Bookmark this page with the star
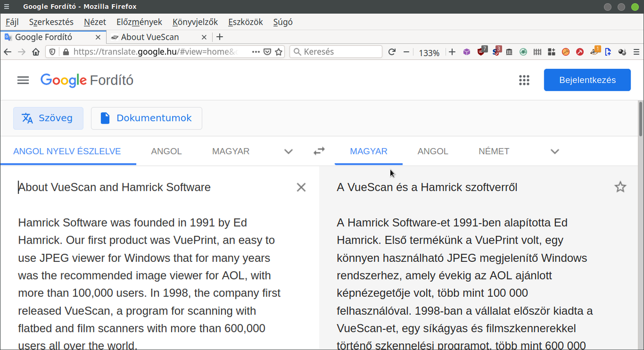 coord(279,52)
